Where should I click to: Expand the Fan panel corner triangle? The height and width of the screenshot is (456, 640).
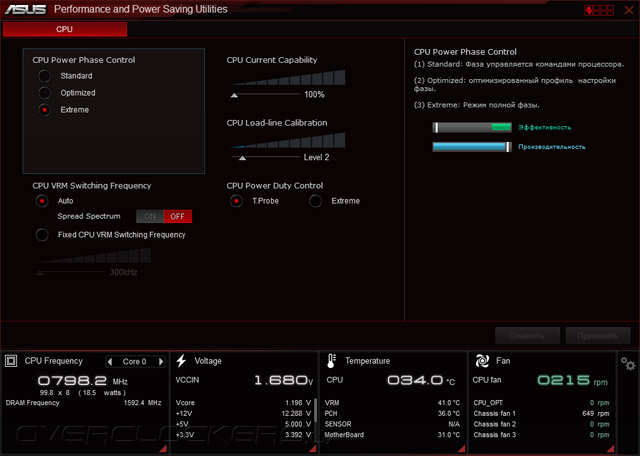click(611, 449)
